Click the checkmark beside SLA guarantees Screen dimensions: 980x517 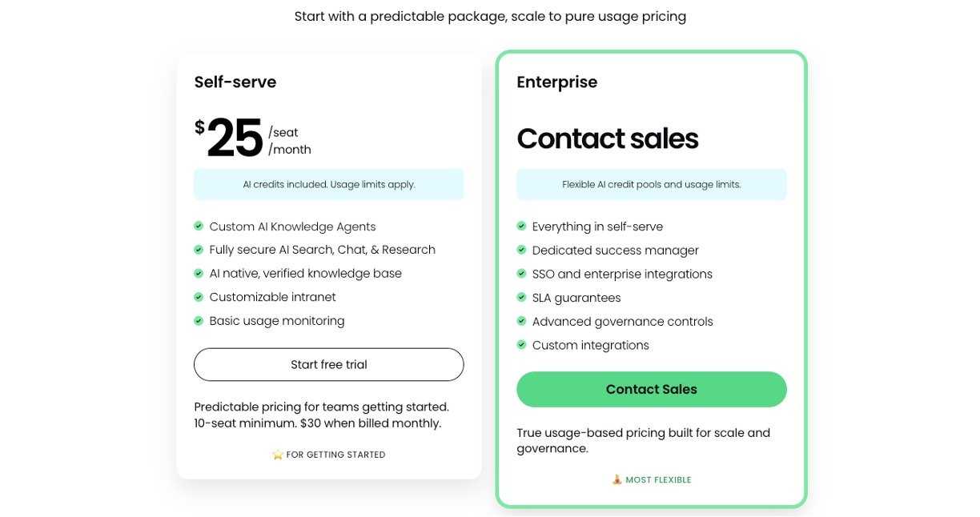pyautogui.click(x=521, y=298)
